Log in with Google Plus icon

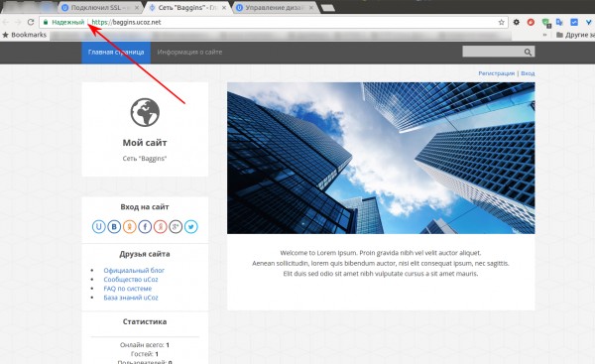176,226
